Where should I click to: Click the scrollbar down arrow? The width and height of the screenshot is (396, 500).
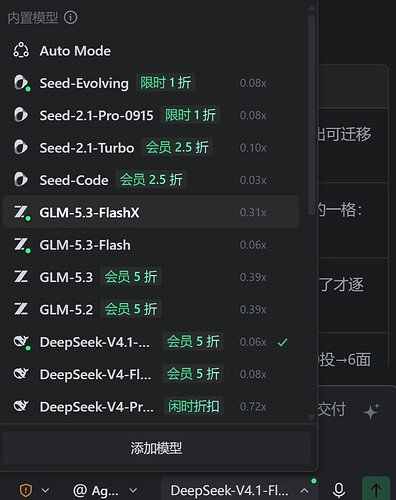tap(312, 417)
